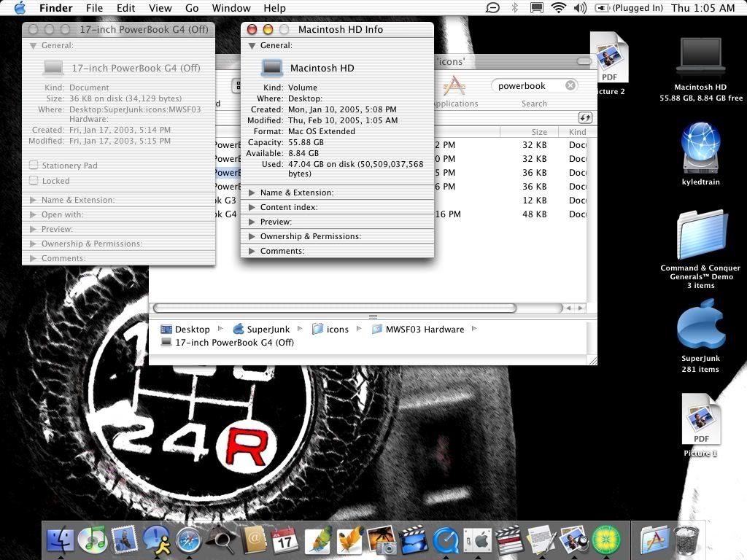Open System Preferences in the Dock
Screen dimensions: 747x560
(478, 540)
